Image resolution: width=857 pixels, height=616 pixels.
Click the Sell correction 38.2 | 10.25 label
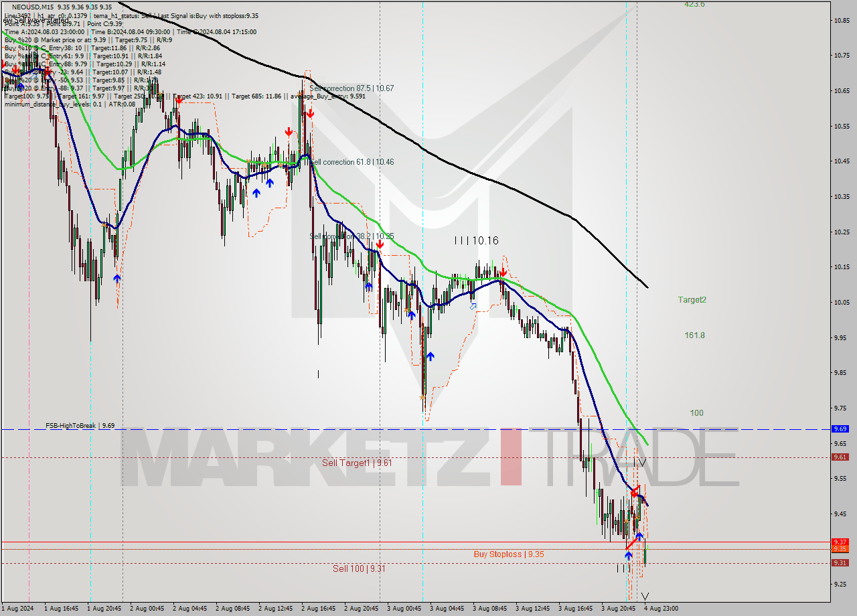pos(352,236)
